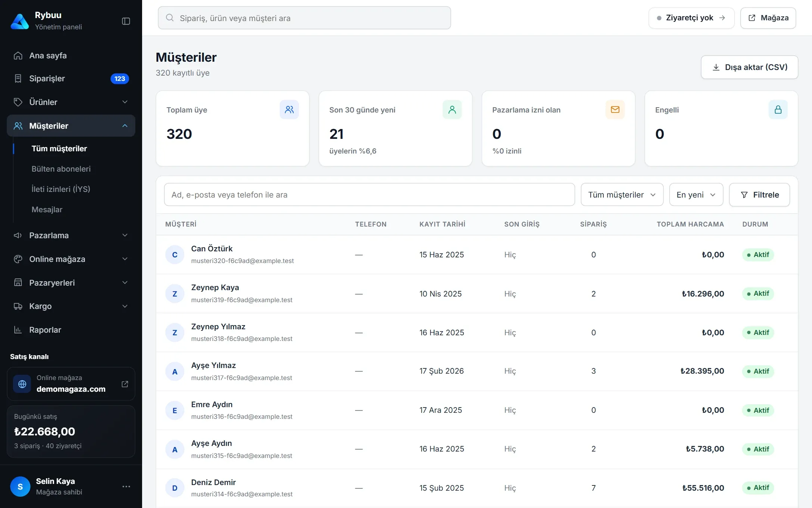Open the Mağaza button
Image resolution: width=812 pixels, height=508 pixels.
pos(768,18)
